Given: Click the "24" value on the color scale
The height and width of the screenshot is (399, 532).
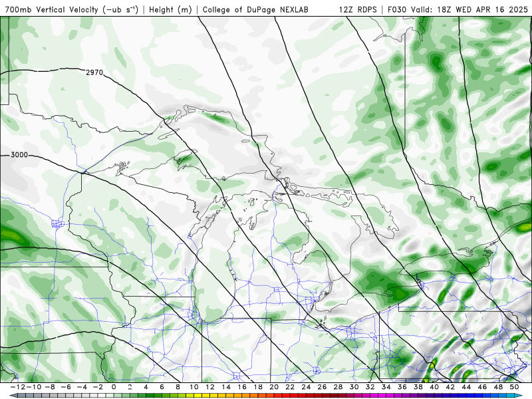Looking at the screenshot, I should tap(306, 387).
